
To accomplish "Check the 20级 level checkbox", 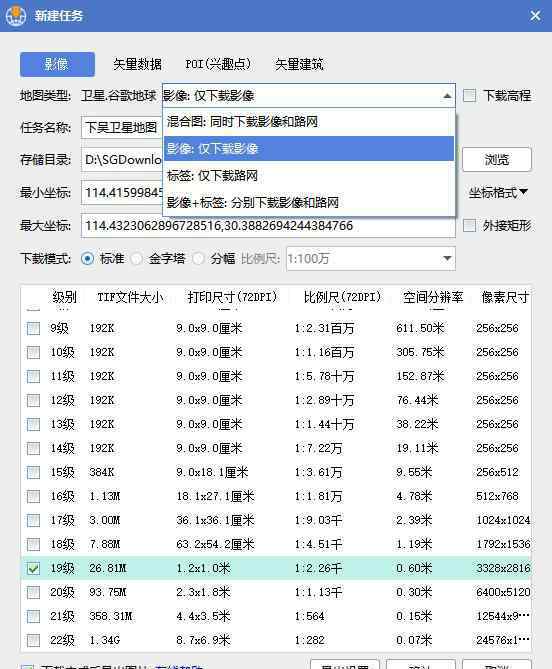I will click(x=33, y=592).
